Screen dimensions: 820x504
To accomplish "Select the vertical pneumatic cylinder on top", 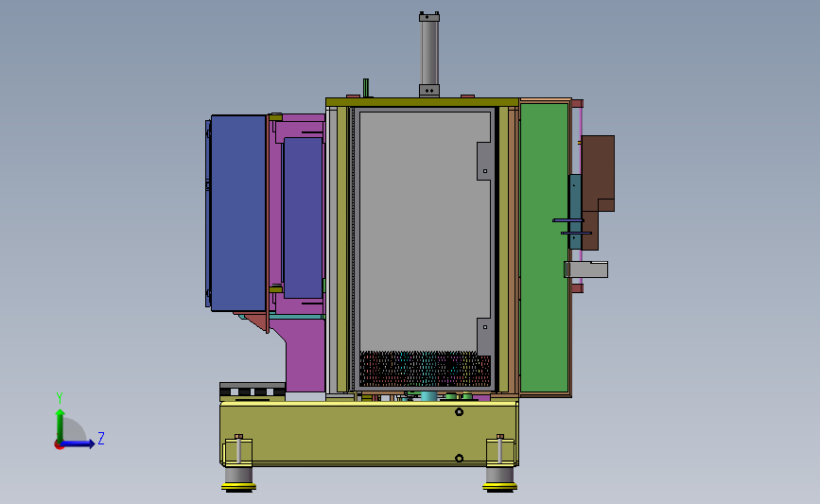I will point(428,55).
